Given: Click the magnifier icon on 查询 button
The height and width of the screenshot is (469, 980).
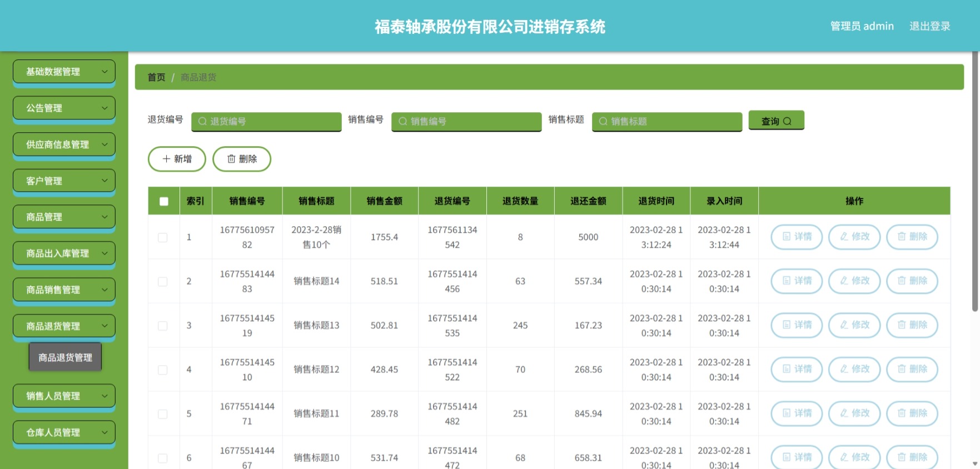Looking at the screenshot, I should pos(787,121).
